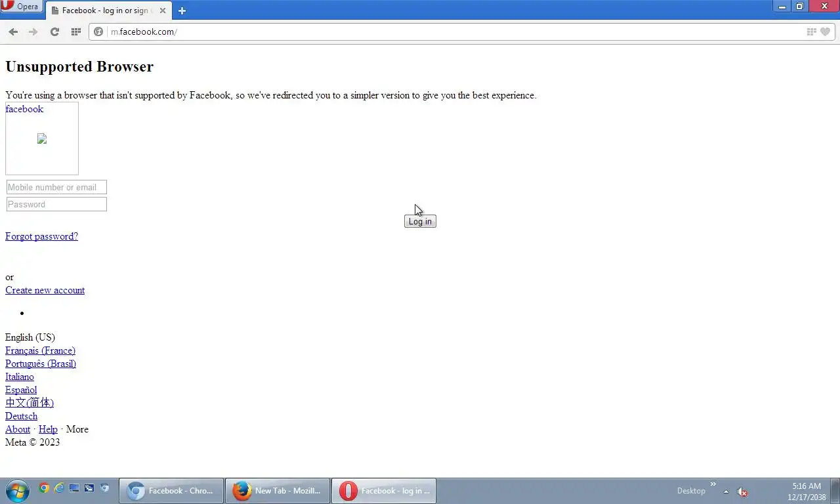Switch to New Tab - Mozilla Firefox taskbar window
Image resolution: width=840 pixels, height=504 pixels.
pyautogui.click(x=278, y=491)
